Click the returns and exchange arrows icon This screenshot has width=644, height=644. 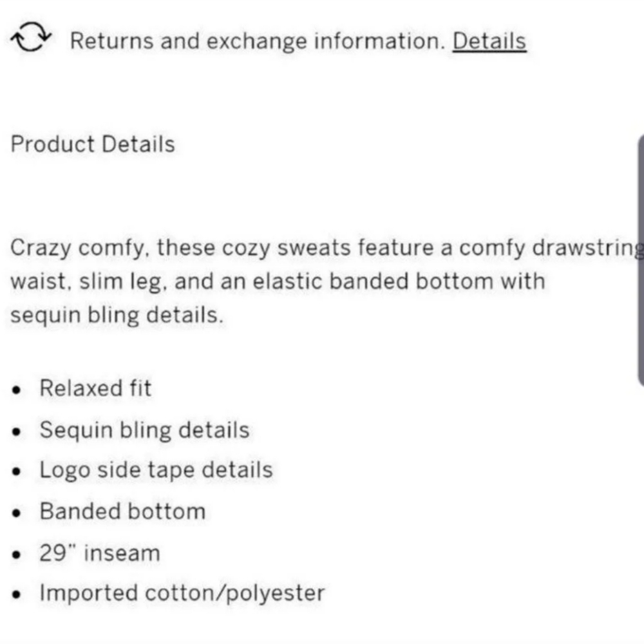31,37
